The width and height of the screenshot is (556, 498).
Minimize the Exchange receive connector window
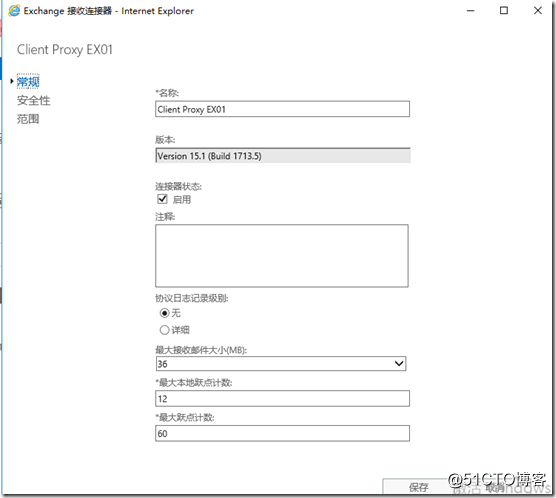[x=471, y=11]
